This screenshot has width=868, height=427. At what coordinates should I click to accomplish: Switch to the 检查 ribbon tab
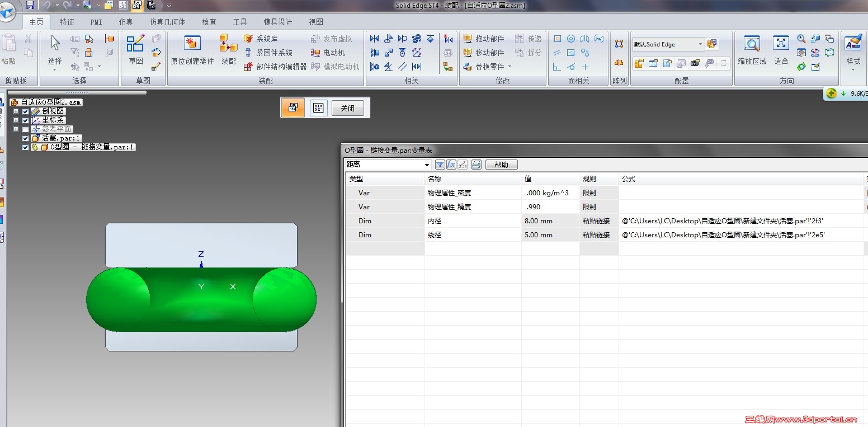(209, 22)
